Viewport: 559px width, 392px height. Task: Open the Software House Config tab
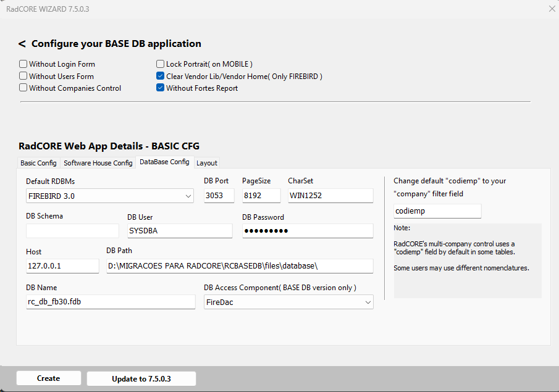tap(98, 163)
